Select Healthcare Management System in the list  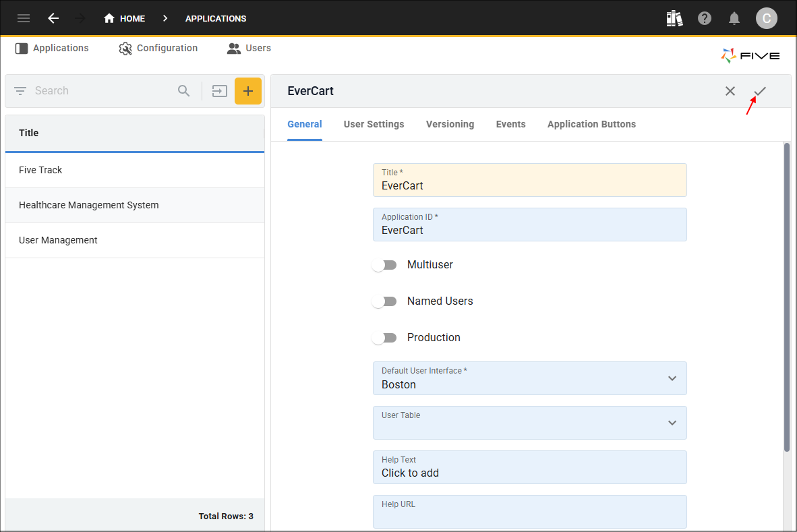[x=89, y=205]
